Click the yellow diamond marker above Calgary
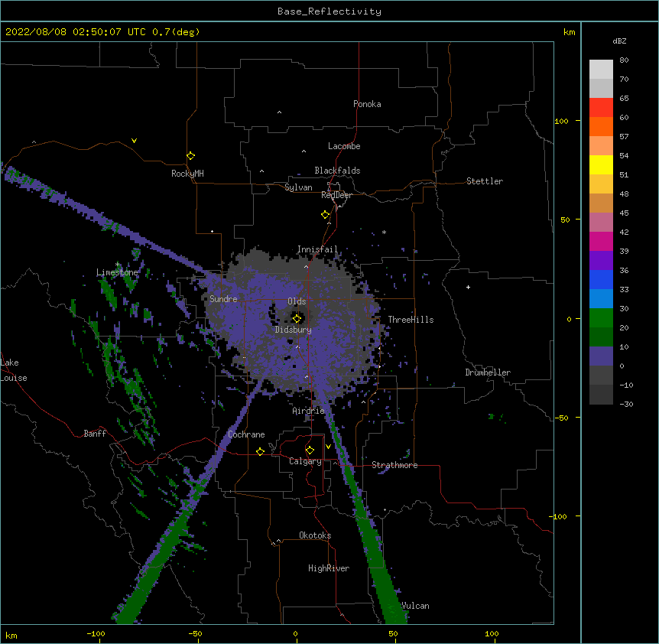This screenshot has height=644, width=659. pyautogui.click(x=310, y=450)
